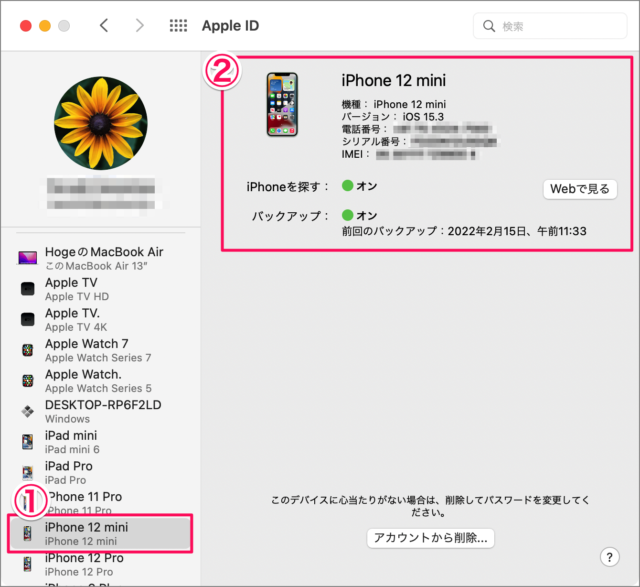The width and height of the screenshot is (640, 587).
Task: Select iPad Pro device row
Action: point(101,472)
